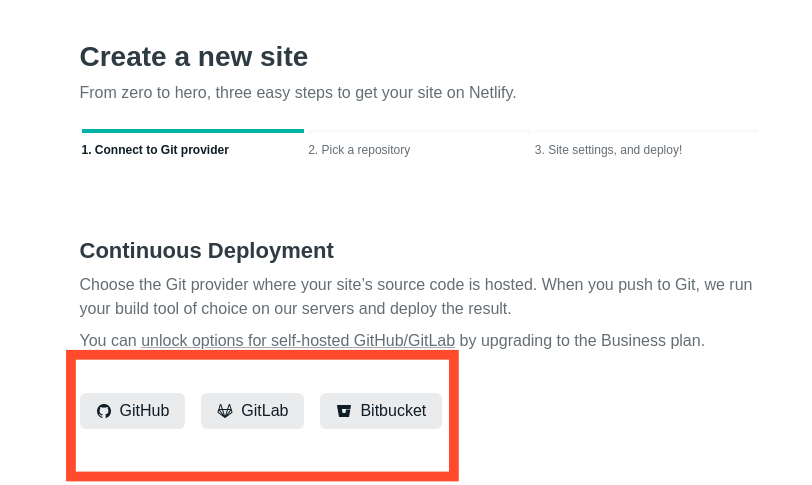Click the green progress bar segment
812x485 pixels.
click(192, 130)
